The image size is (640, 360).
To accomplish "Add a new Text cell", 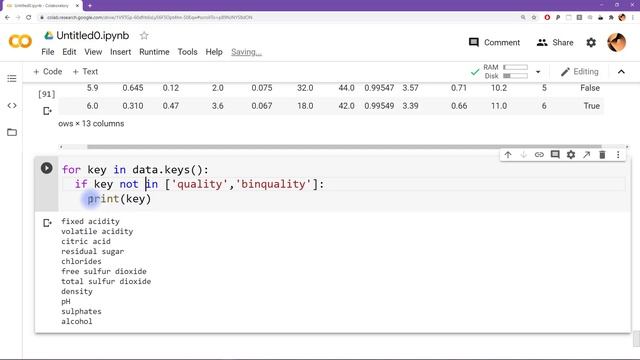I will 85,71.
